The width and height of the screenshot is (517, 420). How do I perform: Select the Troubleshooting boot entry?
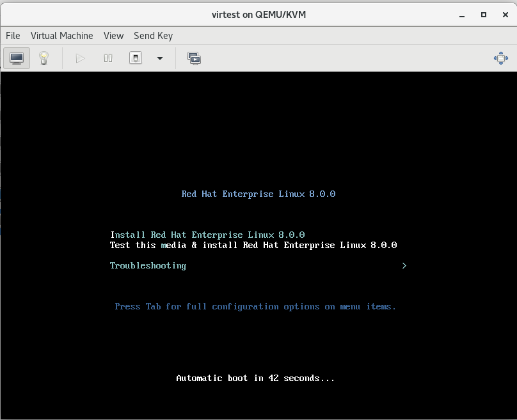[148, 265]
